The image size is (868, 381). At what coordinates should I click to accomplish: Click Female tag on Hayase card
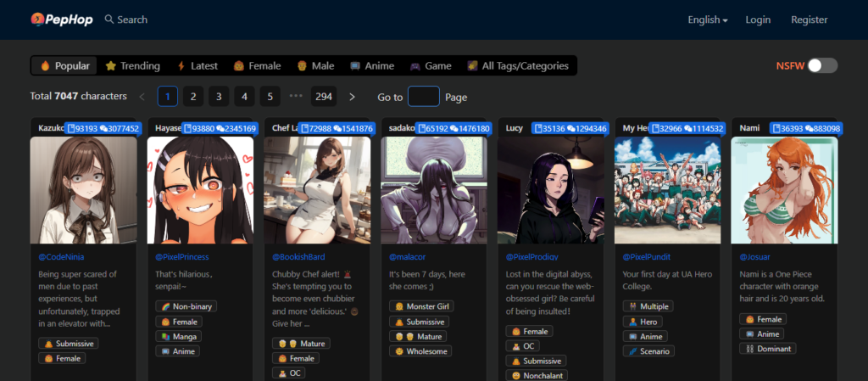[x=179, y=322]
